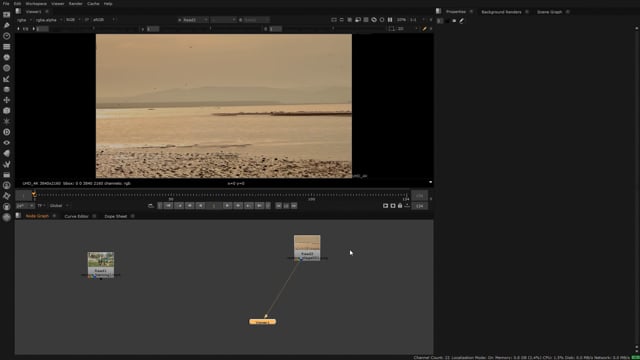Toggle the IP input process button
This screenshot has width=640, height=360.
coord(87,20)
